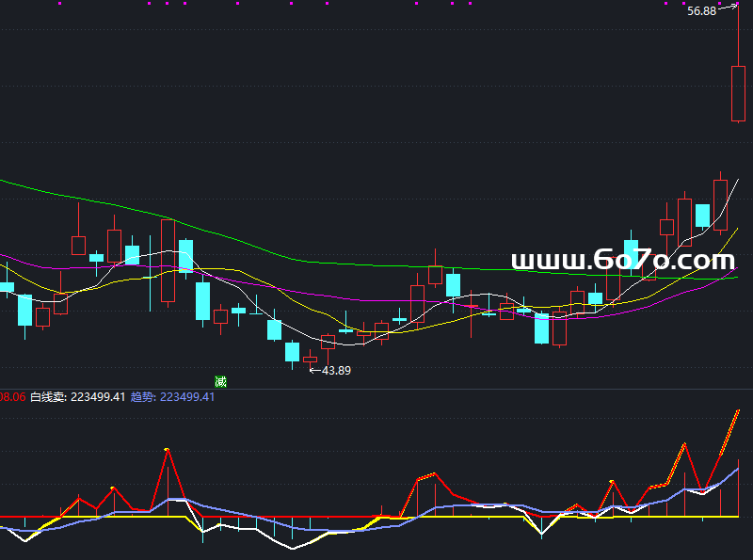Click the leftmost magenta dot at chart top
Screen dimensions: 753x560
[x=58, y=4]
